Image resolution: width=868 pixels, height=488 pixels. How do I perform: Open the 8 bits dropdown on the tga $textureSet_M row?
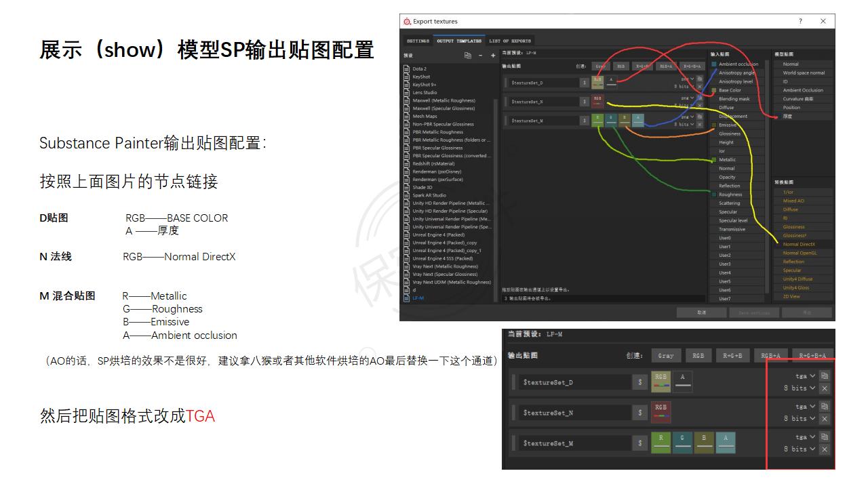coord(800,449)
